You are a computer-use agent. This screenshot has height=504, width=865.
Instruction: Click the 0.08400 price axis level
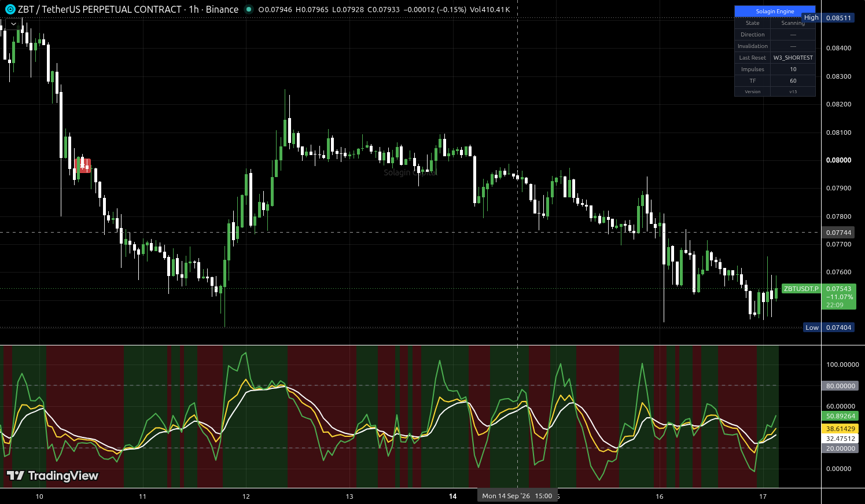coord(838,48)
